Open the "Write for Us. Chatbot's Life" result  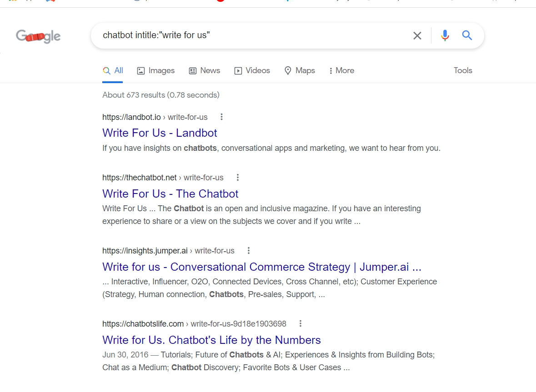coord(211,340)
